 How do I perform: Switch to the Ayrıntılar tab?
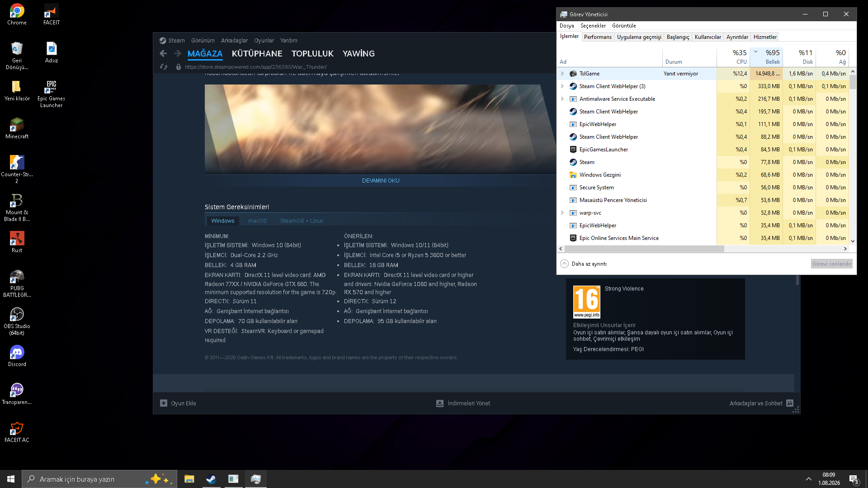click(x=737, y=37)
